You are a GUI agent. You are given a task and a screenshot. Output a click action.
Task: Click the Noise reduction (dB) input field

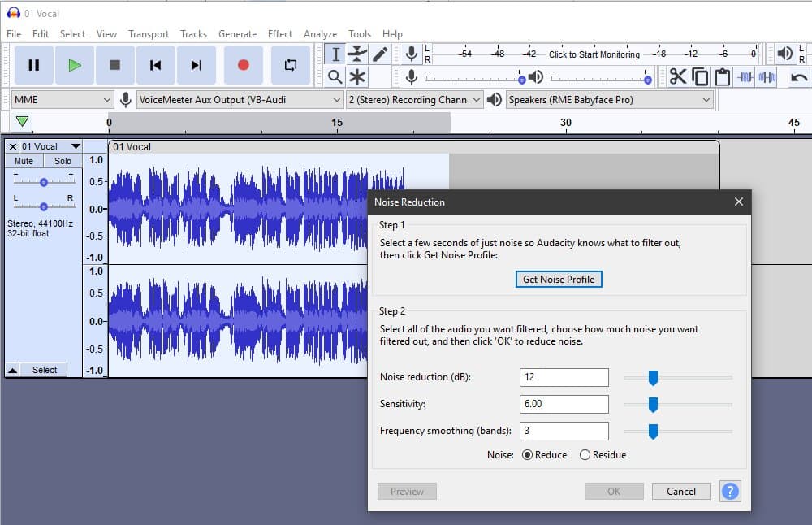click(x=564, y=377)
